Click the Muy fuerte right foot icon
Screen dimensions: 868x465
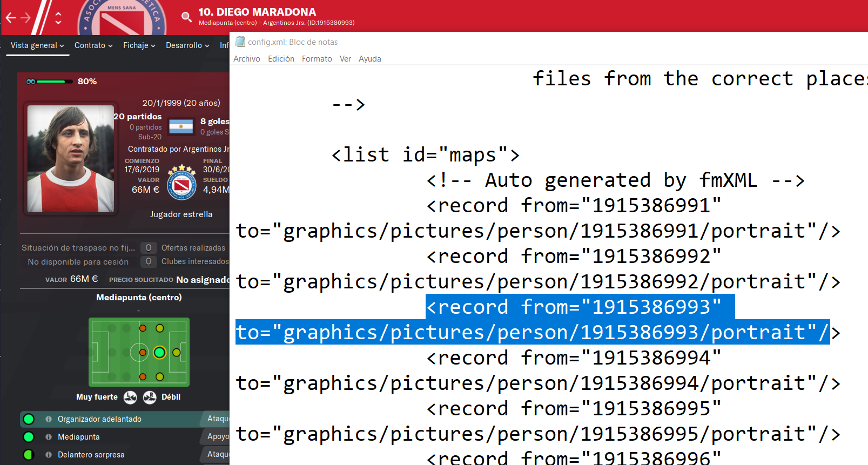tap(130, 397)
